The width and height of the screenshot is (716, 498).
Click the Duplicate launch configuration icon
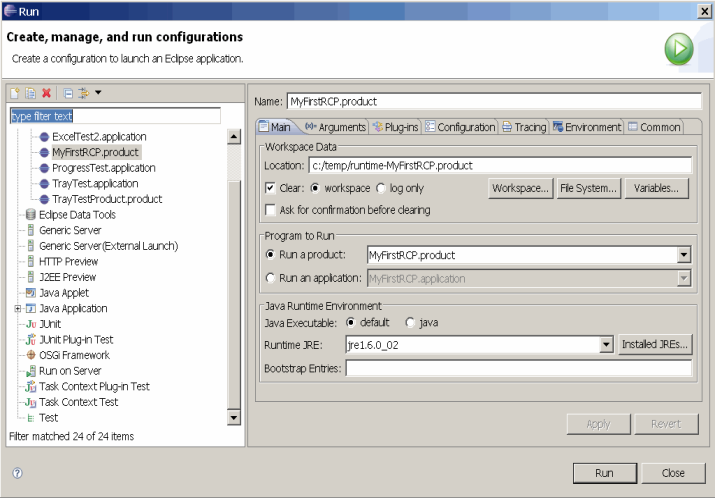(x=31, y=93)
